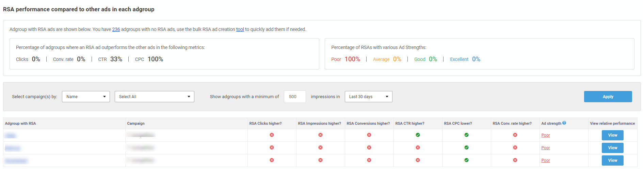Open the 'Last 30 days' date range dropdown
Image resolution: width=644 pixels, height=169 pixels.
coord(368,97)
